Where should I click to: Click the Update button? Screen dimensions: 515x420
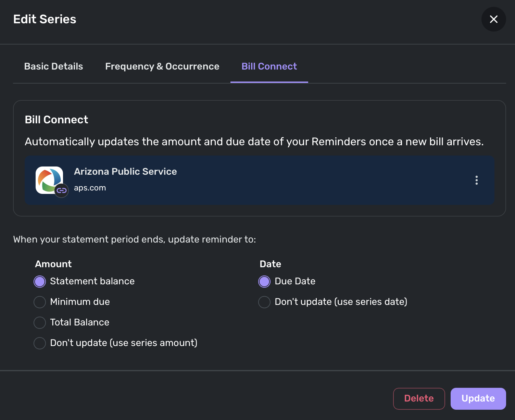point(478,398)
